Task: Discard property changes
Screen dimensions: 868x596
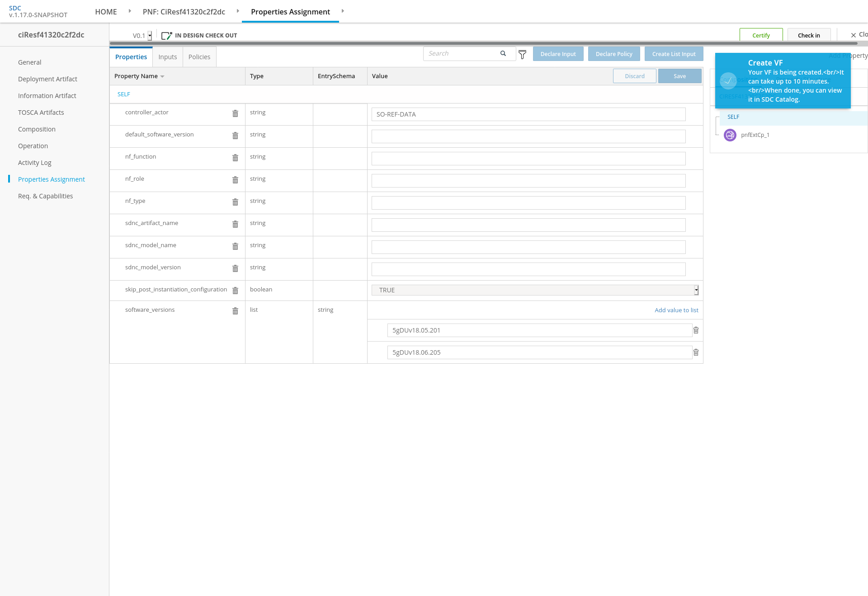Action: pyautogui.click(x=635, y=76)
